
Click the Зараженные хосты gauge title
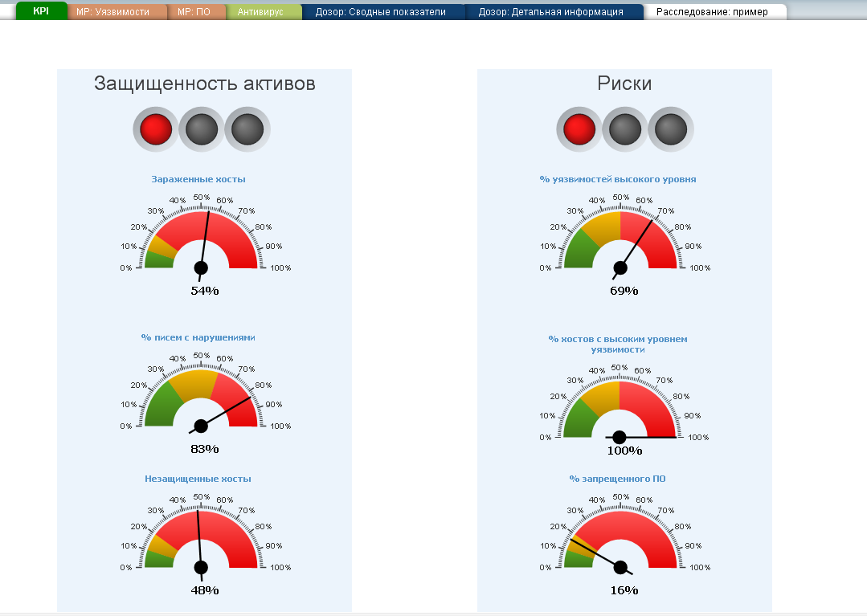pos(198,179)
